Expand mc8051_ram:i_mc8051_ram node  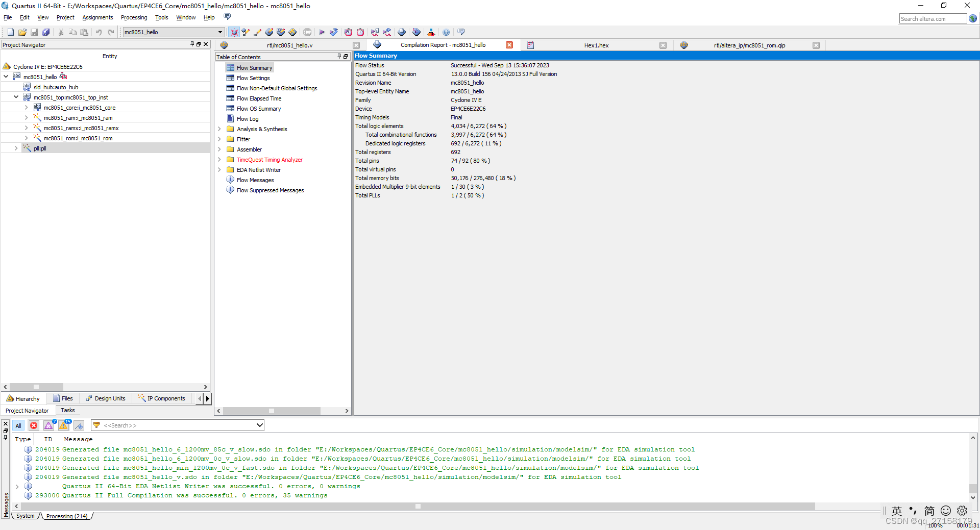click(x=26, y=117)
